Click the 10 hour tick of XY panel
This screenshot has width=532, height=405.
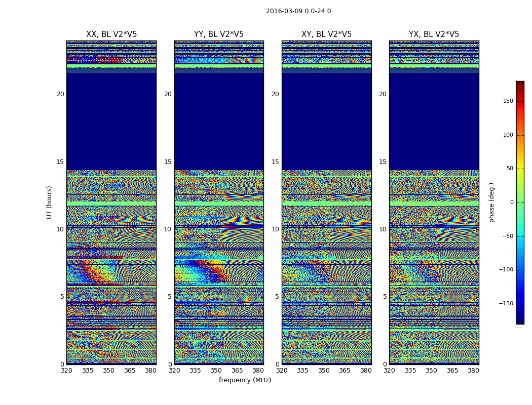click(x=275, y=229)
